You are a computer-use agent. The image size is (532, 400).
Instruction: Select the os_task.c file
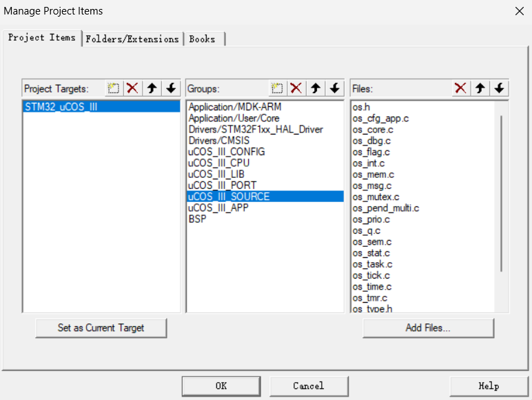pos(422,264)
